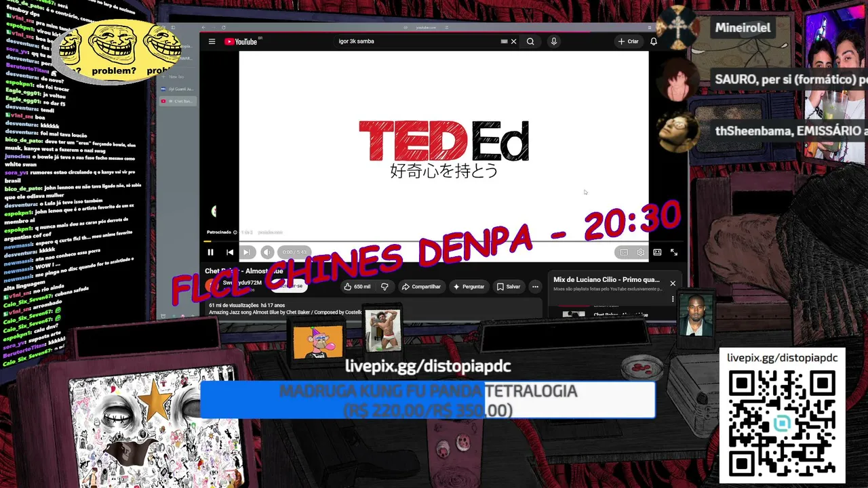Open the Patrocinado sponsored ad label

tap(222, 232)
